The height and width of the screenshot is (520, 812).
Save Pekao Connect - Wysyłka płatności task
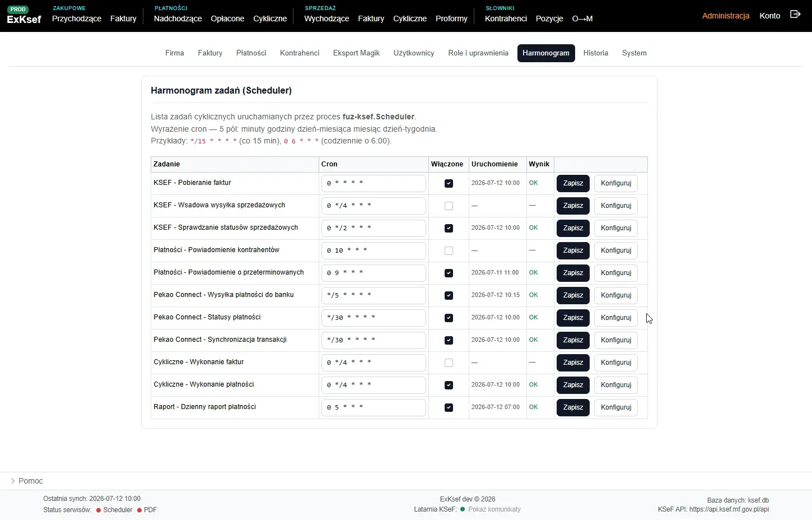pyautogui.click(x=573, y=295)
